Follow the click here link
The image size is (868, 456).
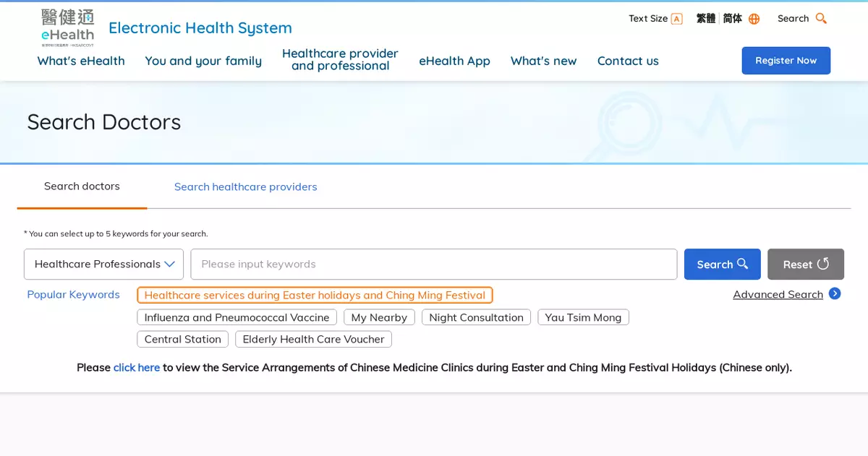tap(136, 367)
